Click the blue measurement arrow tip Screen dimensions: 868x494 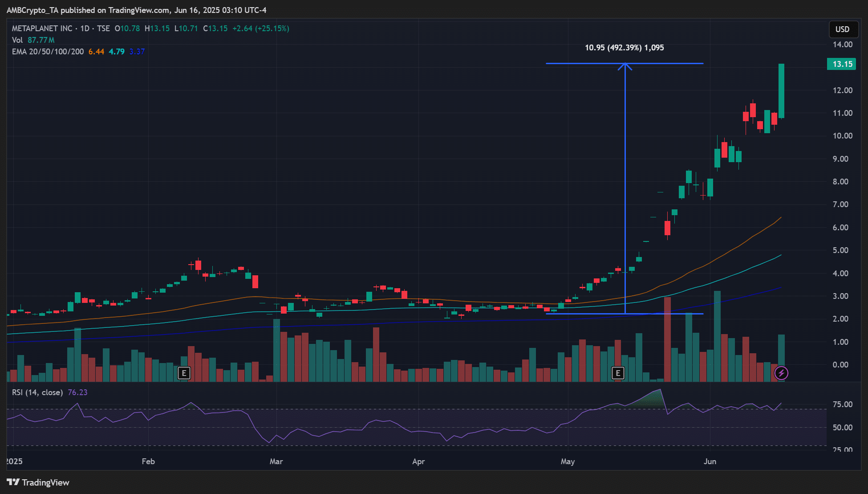coord(625,65)
